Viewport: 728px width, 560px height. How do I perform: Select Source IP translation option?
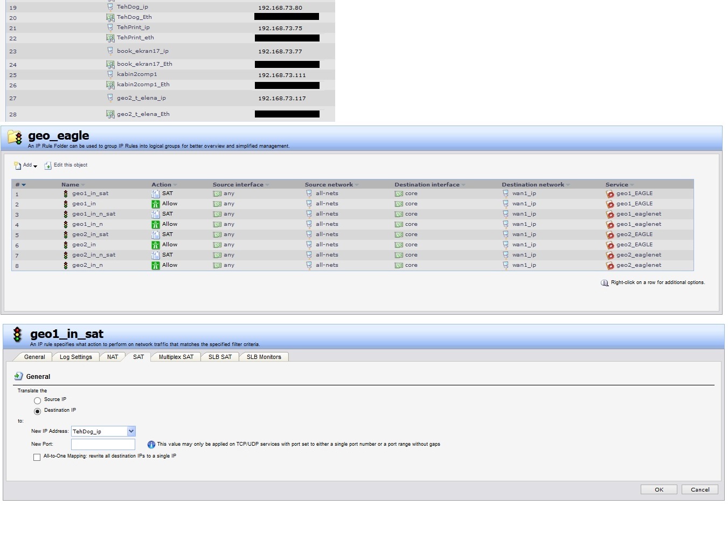37,400
